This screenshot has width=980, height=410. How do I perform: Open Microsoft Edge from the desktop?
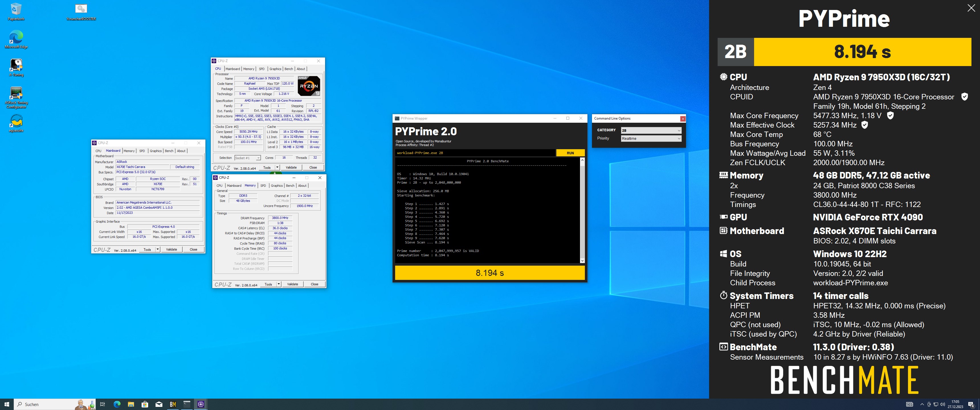(16, 40)
